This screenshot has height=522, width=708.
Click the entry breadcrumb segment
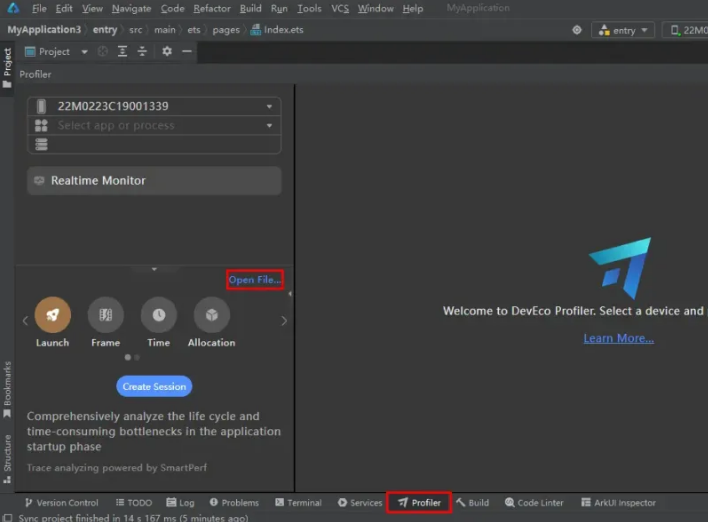pos(105,30)
